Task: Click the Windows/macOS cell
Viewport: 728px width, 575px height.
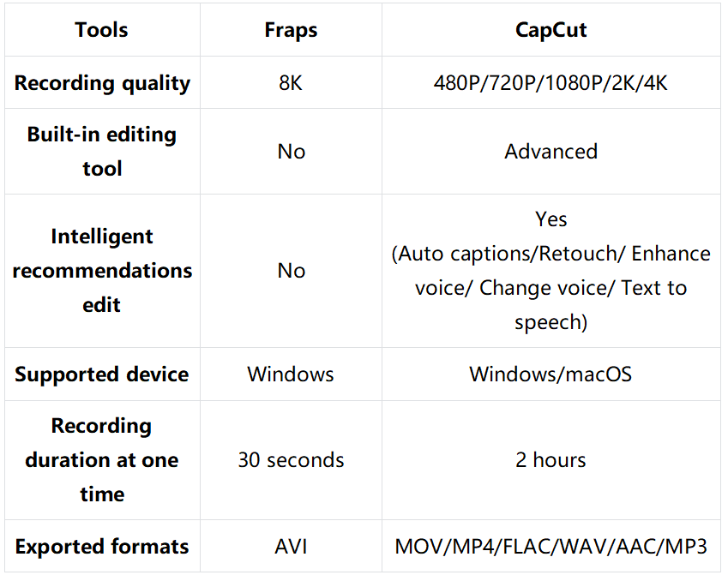Action: click(551, 374)
